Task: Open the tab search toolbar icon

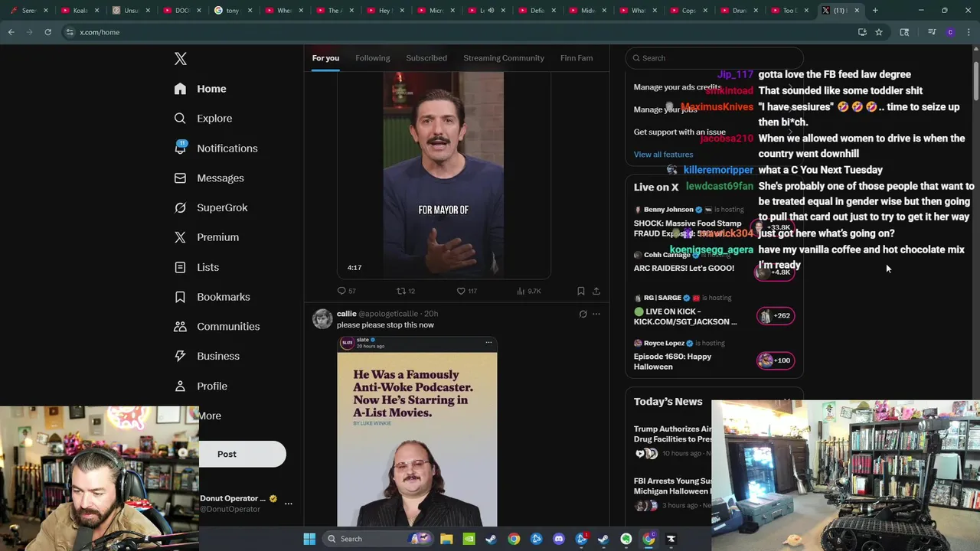Action: pyautogui.click(x=904, y=32)
